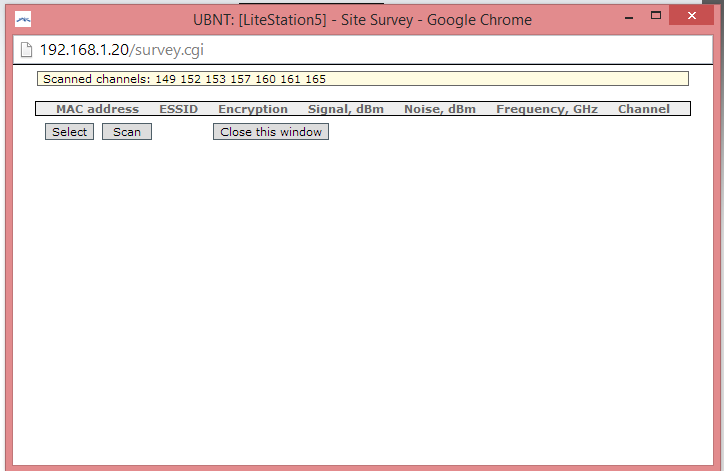Click the ESSID column header
Image resolution: width=724 pixels, height=471 pixels.
click(x=178, y=109)
